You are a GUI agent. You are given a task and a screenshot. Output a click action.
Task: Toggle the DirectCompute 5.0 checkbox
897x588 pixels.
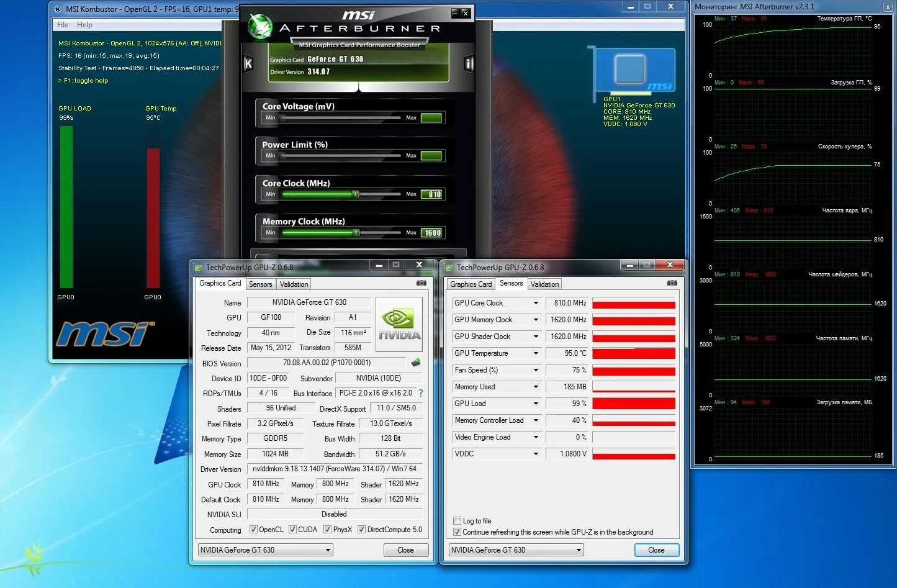coord(361,530)
